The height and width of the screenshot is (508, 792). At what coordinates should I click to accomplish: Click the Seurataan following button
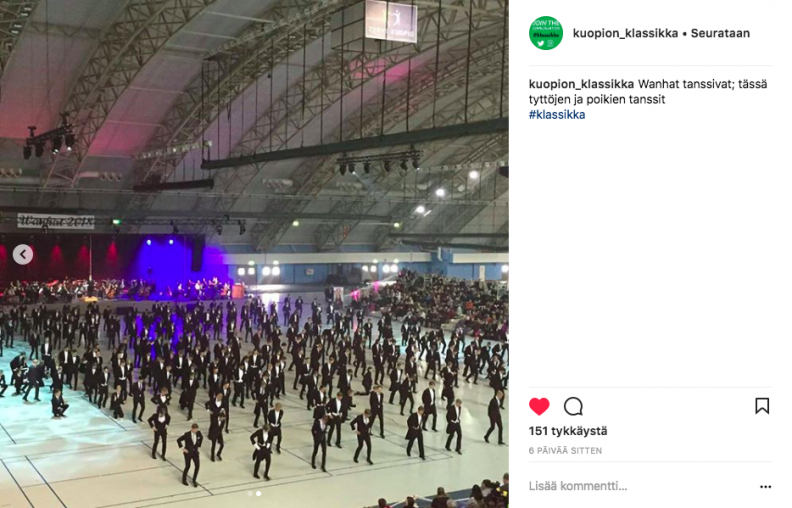[x=720, y=33]
